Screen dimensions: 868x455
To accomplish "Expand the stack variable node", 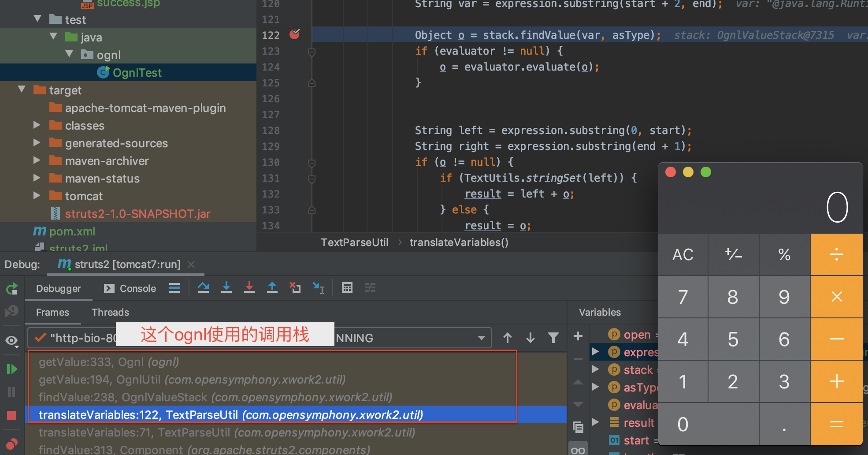I will (596, 369).
